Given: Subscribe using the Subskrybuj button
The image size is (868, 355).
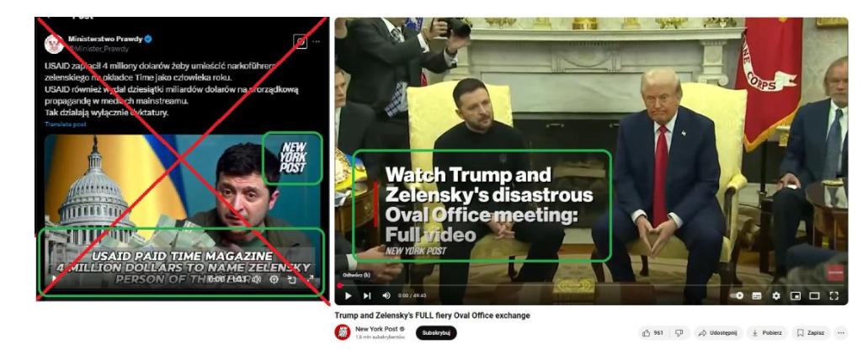Looking at the screenshot, I should [436, 333].
